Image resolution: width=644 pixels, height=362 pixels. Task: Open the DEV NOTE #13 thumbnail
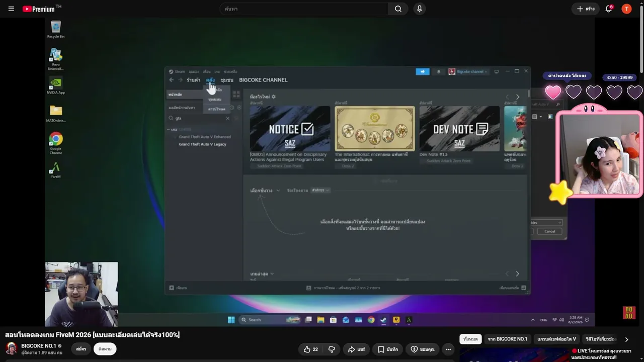(459, 128)
